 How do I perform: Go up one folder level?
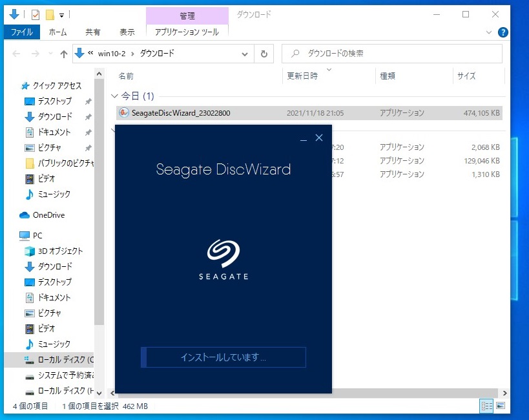pyautogui.click(x=64, y=54)
